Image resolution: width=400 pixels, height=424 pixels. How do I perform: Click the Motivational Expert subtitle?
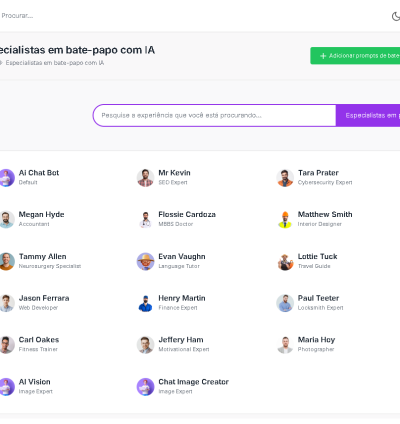[x=184, y=349]
